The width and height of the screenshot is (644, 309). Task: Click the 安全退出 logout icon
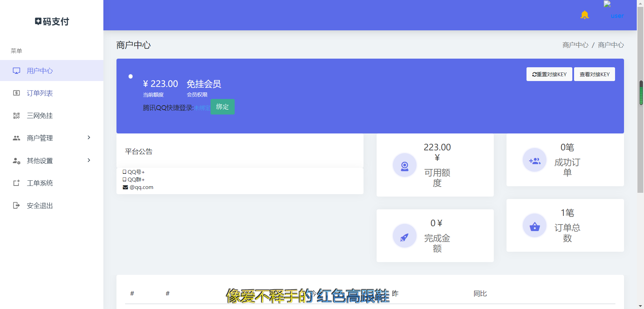pyautogui.click(x=17, y=206)
